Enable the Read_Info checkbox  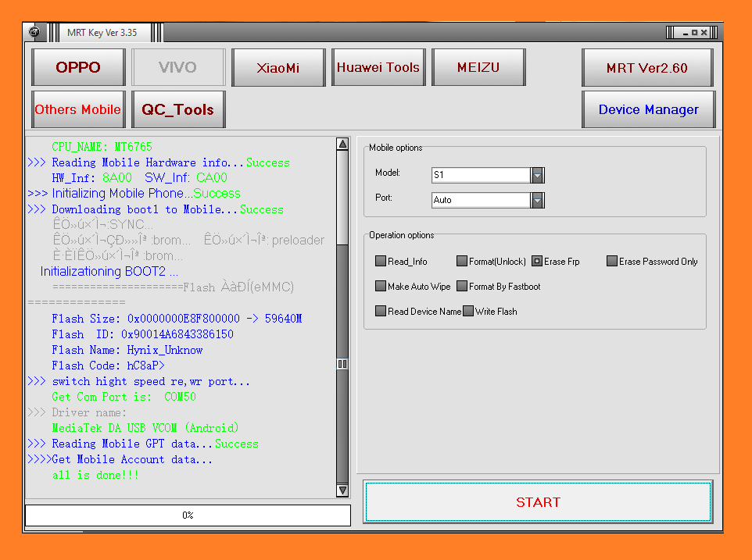381,262
